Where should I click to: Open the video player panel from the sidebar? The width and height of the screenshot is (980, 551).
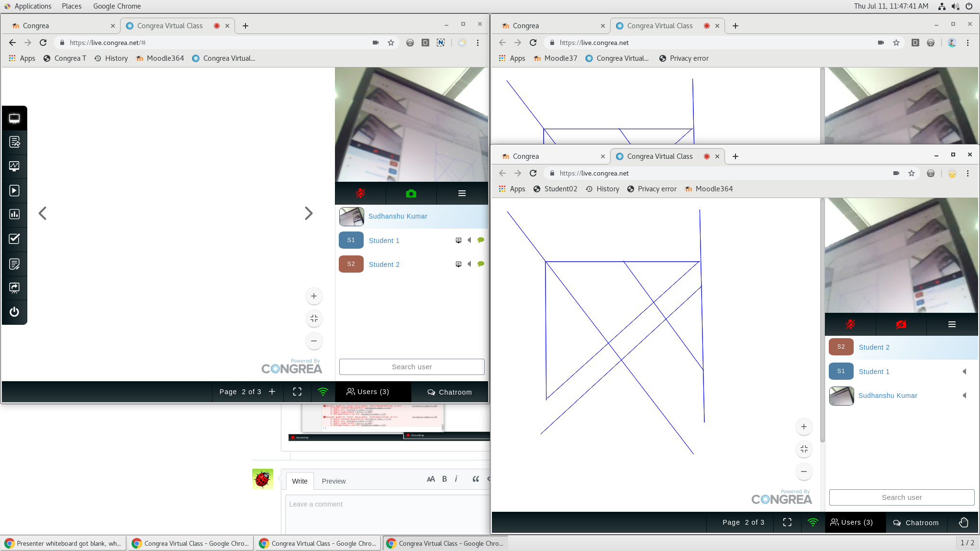coord(14,190)
